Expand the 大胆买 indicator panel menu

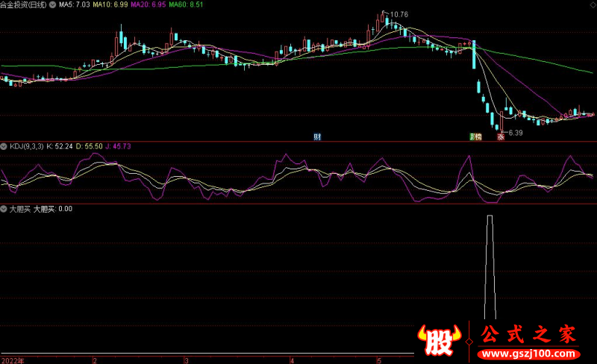pos(4,209)
